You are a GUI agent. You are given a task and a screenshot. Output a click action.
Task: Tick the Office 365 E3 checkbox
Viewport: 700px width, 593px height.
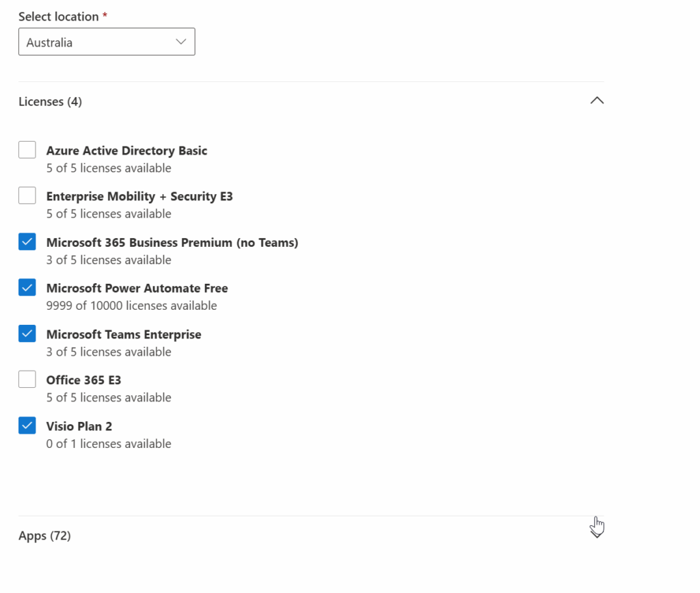coord(27,379)
